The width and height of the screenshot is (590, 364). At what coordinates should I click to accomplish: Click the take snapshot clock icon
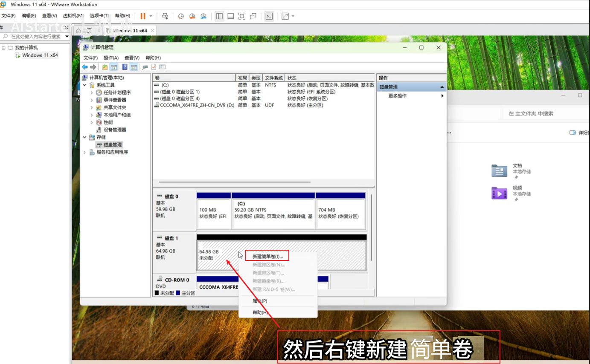point(181,16)
